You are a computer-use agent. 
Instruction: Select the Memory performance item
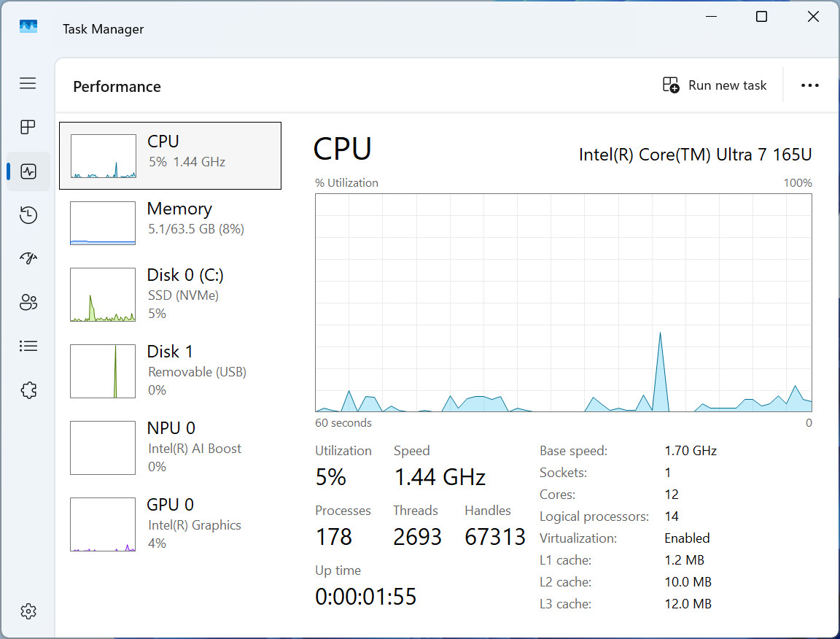tap(170, 222)
